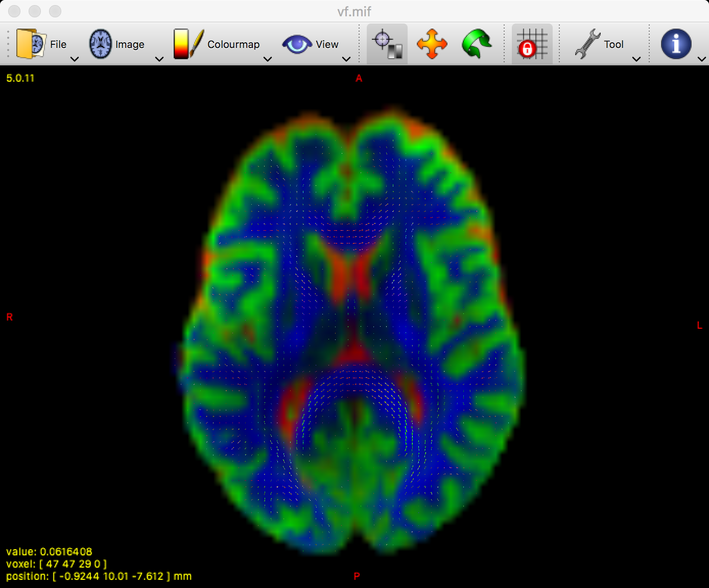Image resolution: width=709 pixels, height=588 pixels.
Task: Expand the info button dropdown arrow
Action: pos(702,59)
